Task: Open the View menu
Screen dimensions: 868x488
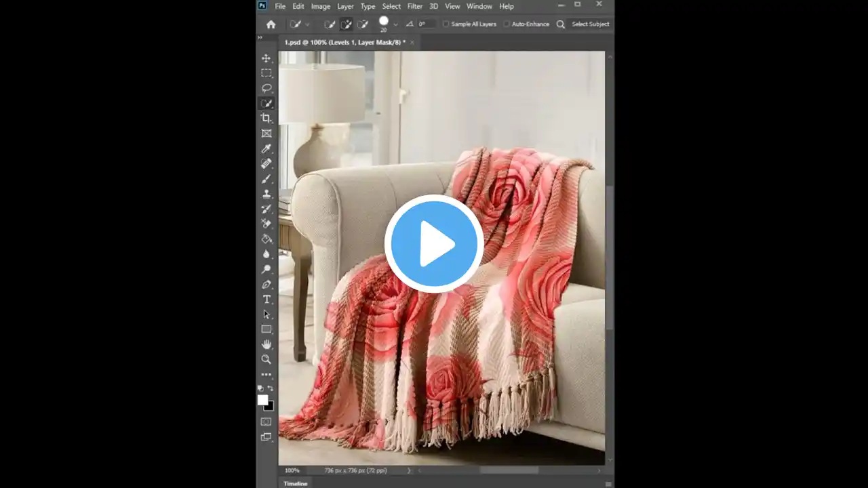Action: (x=452, y=6)
